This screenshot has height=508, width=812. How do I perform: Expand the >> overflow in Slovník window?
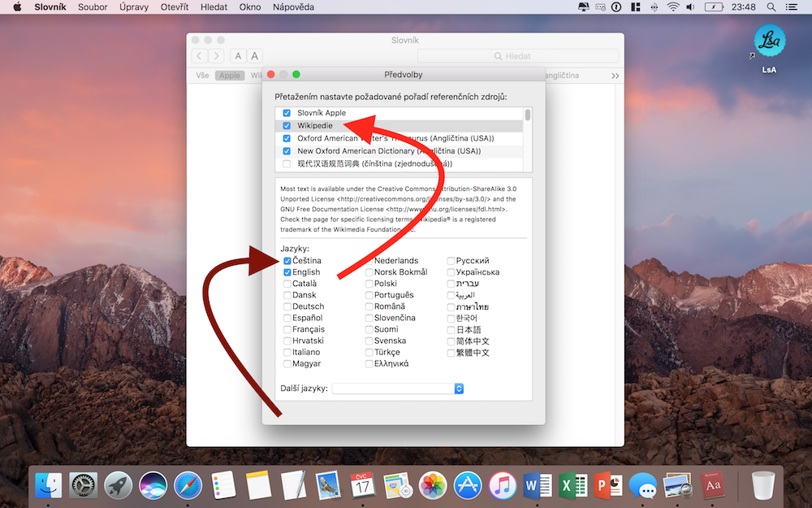(x=615, y=76)
